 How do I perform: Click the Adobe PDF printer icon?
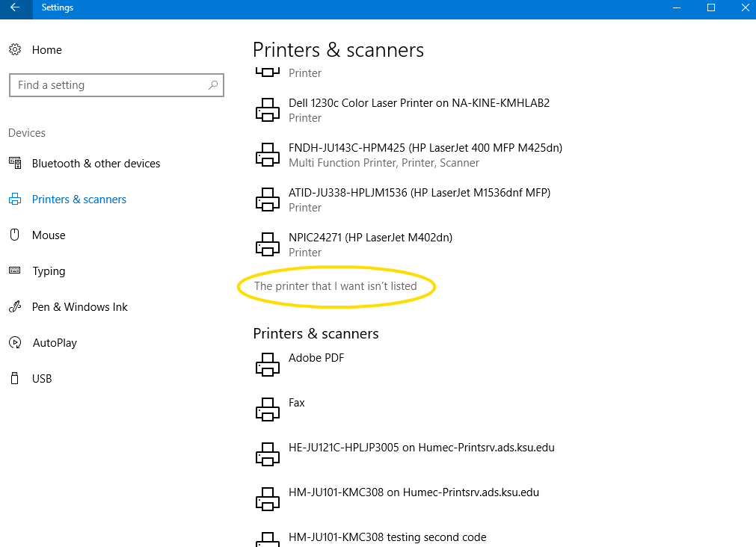tap(268, 365)
